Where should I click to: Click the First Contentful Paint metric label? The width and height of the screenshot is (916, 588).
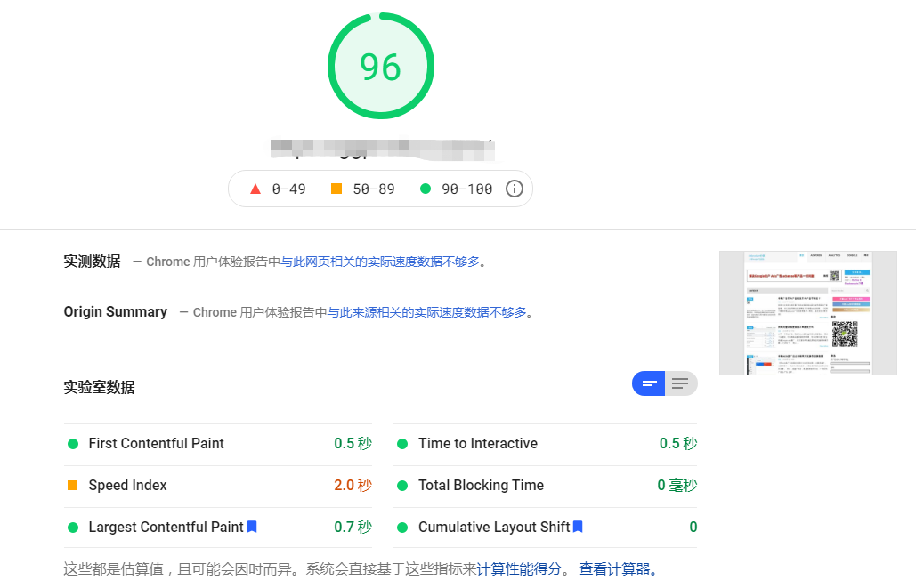coord(156,443)
